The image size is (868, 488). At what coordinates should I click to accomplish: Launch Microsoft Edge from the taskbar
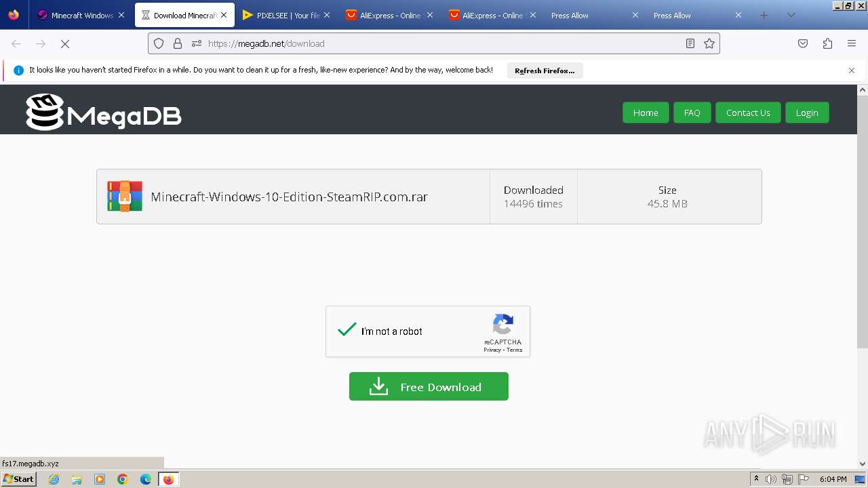coord(146,479)
